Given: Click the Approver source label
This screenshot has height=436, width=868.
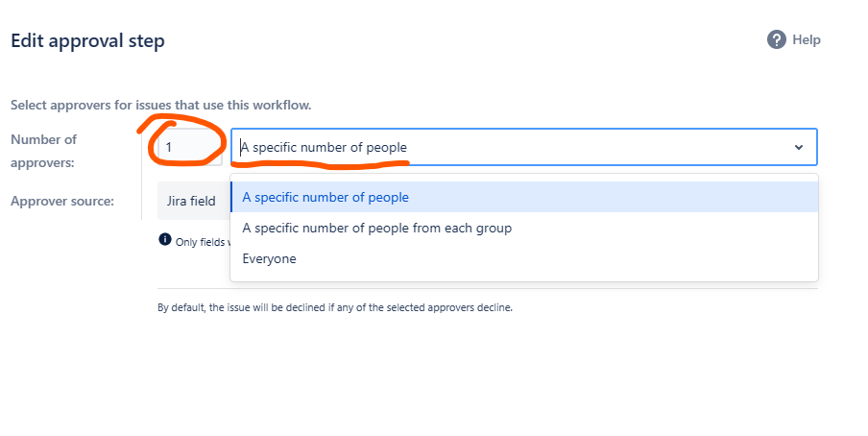Looking at the screenshot, I should coord(62,201).
